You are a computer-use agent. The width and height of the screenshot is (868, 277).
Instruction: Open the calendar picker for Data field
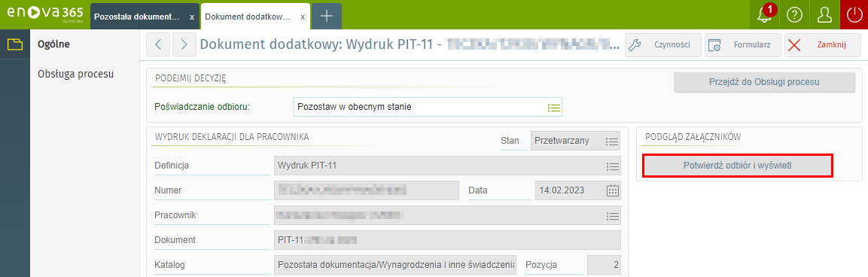(x=612, y=190)
